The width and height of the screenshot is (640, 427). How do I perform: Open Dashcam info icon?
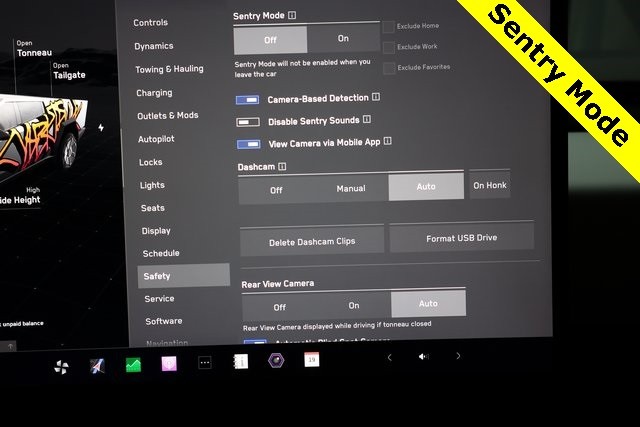[x=282, y=166]
